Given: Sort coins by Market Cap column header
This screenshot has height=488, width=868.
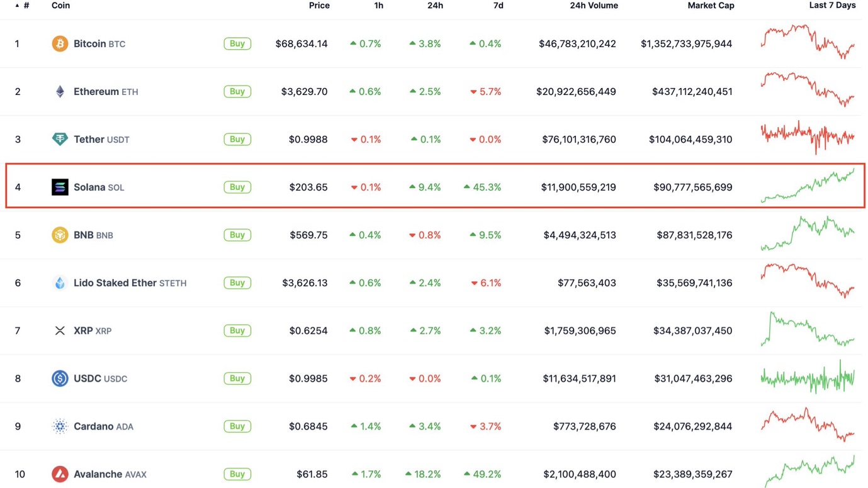Looking at the screenshot, I should [x=711, y=6].
